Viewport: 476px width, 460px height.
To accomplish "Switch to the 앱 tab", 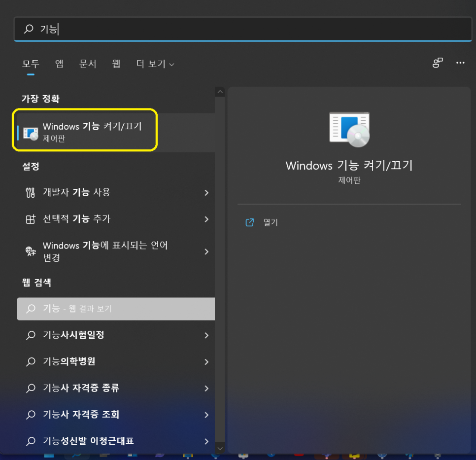I will (x=59, y=64).
